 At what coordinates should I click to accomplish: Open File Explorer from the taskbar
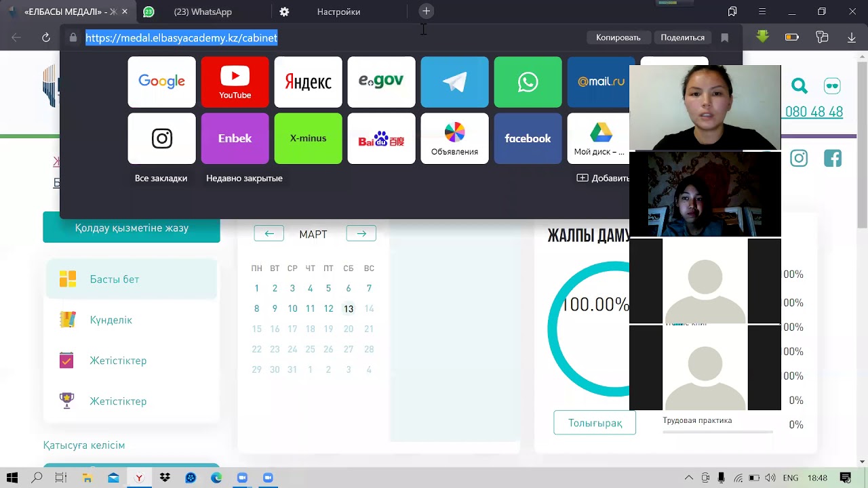(87, 478)
